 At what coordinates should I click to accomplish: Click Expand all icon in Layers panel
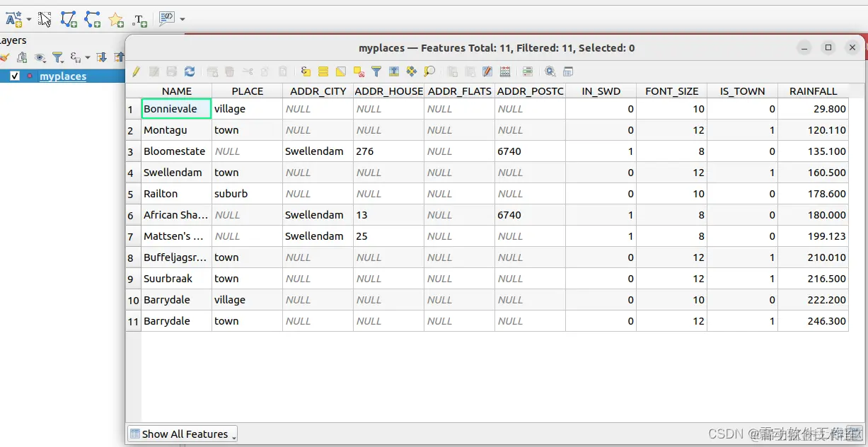pyautogui.click(x=101, y=57)
